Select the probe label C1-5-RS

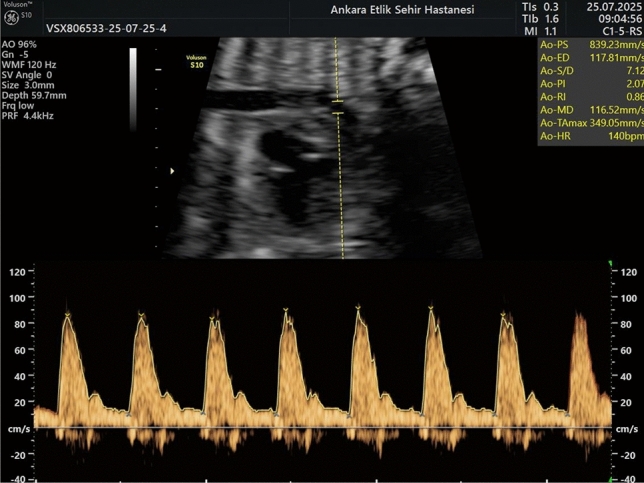622,31
